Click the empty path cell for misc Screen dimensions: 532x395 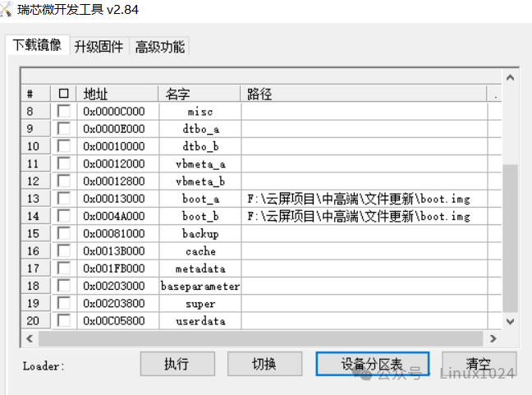click(365, 112)
